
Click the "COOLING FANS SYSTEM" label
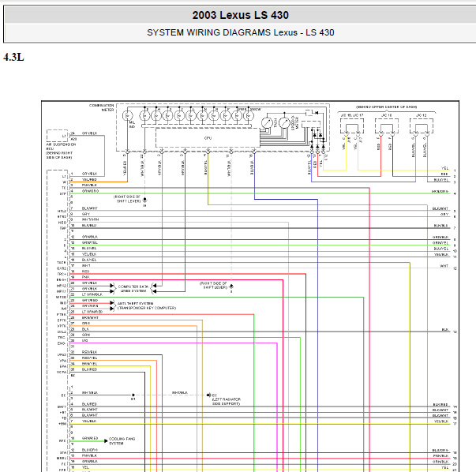click(x=122, y=441)
